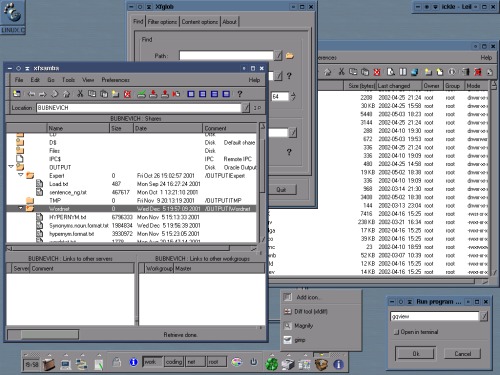
Task: Select gimp in the popup menu
Action: click(x=321, y=340)
